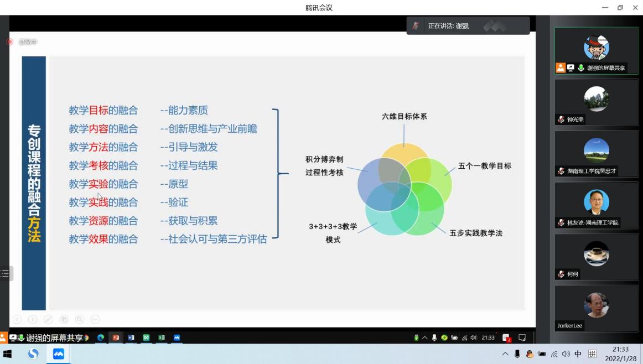Click the forward arrow in the presentation toolbar

point(33,319)
